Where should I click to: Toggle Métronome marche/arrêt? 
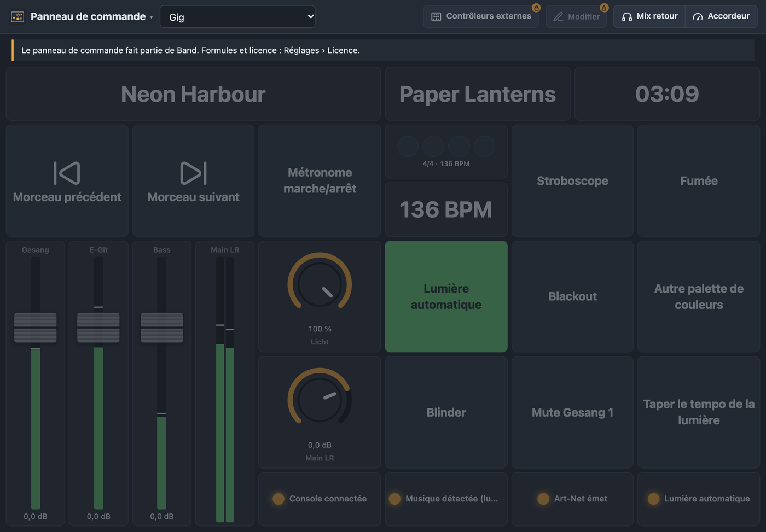(320, 180)
